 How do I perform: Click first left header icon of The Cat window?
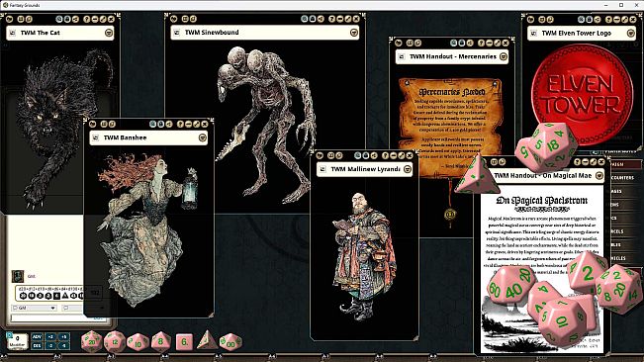tap(9, 19)
